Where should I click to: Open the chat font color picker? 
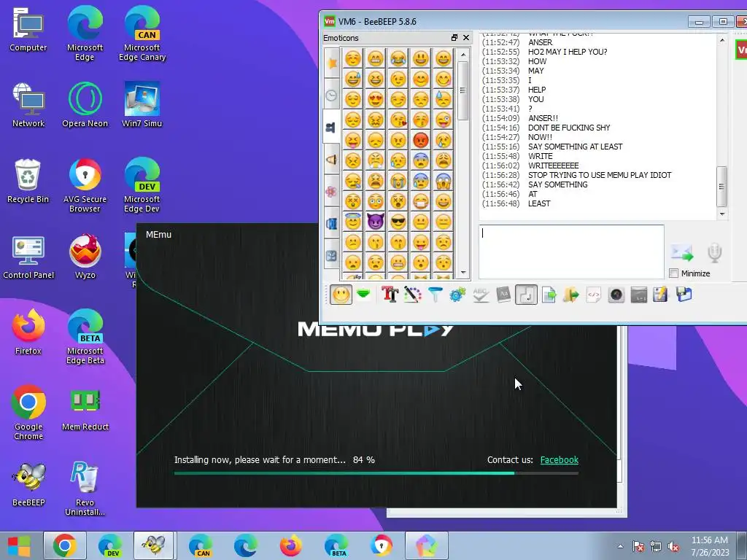pos(413,295)
